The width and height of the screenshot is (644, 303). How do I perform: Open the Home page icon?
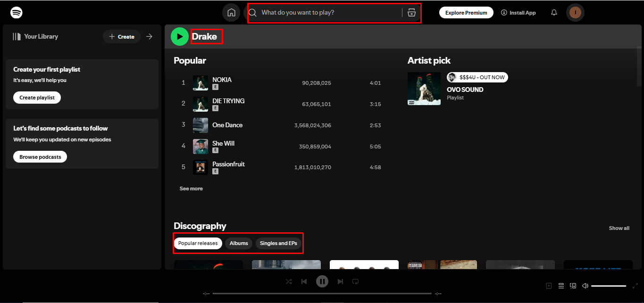click(231, 12)
